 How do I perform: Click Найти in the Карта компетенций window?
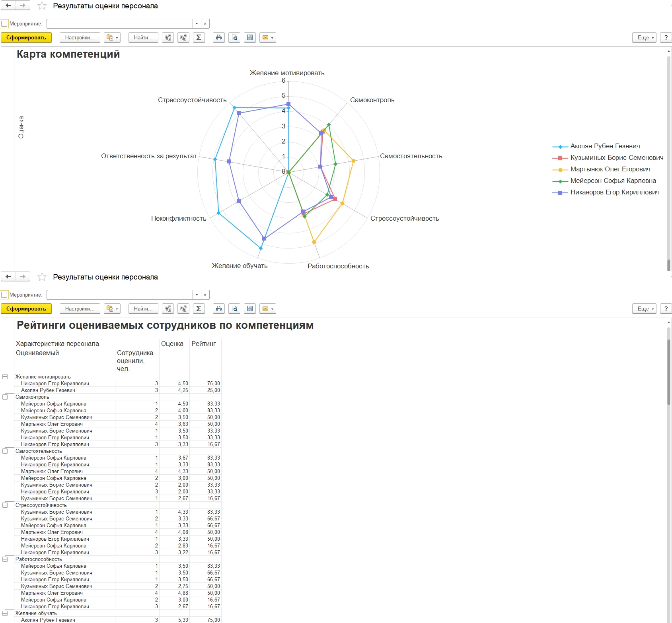143,38
